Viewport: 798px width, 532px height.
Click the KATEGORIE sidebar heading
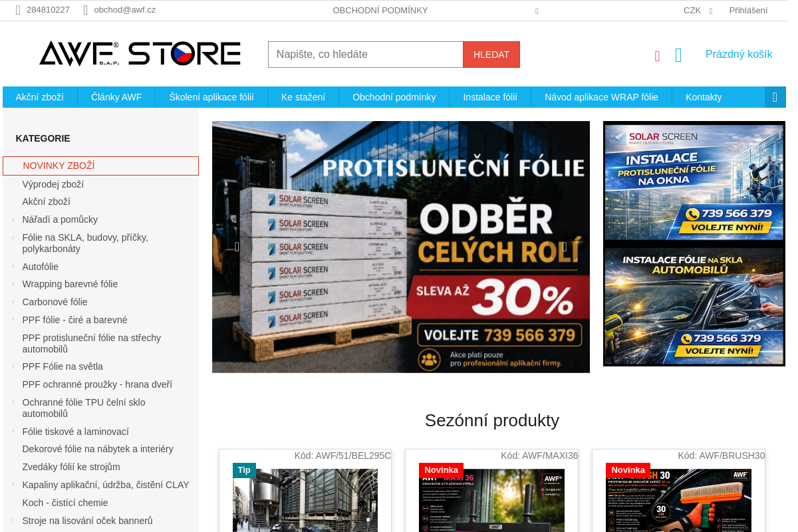[43, 138]
